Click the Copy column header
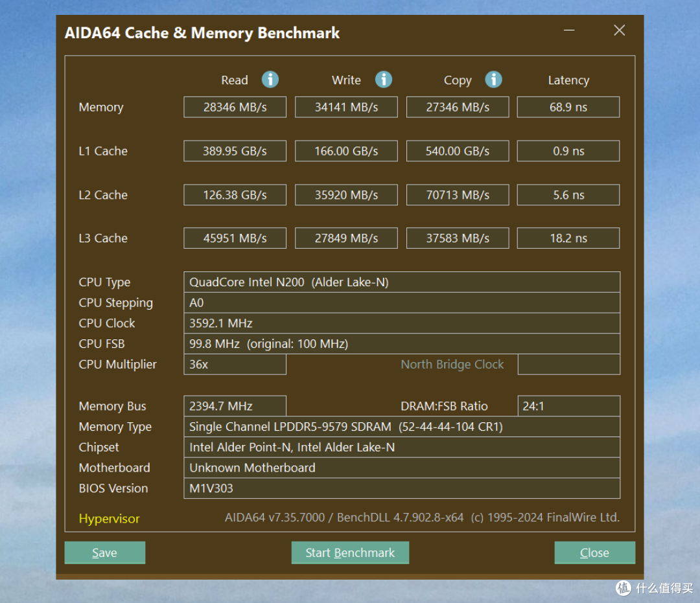The height and width of the screenshot is (603, 700). click(458, 81)
